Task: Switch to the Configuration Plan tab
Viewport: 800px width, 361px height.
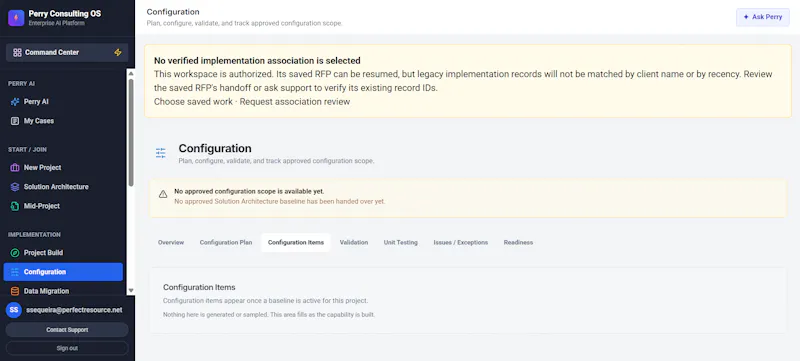Action: [x=226, y=242]
